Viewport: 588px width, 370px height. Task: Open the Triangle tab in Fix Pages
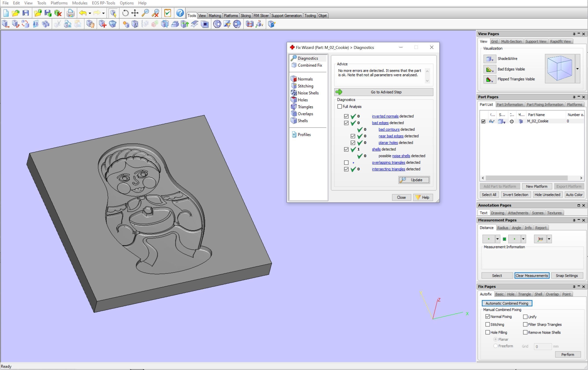click(x=524, y=294)
